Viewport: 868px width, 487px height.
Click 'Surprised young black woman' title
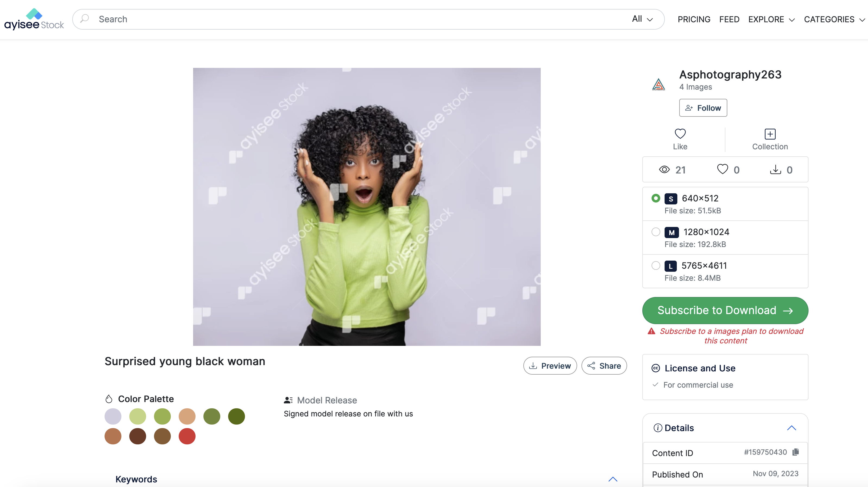185,361
